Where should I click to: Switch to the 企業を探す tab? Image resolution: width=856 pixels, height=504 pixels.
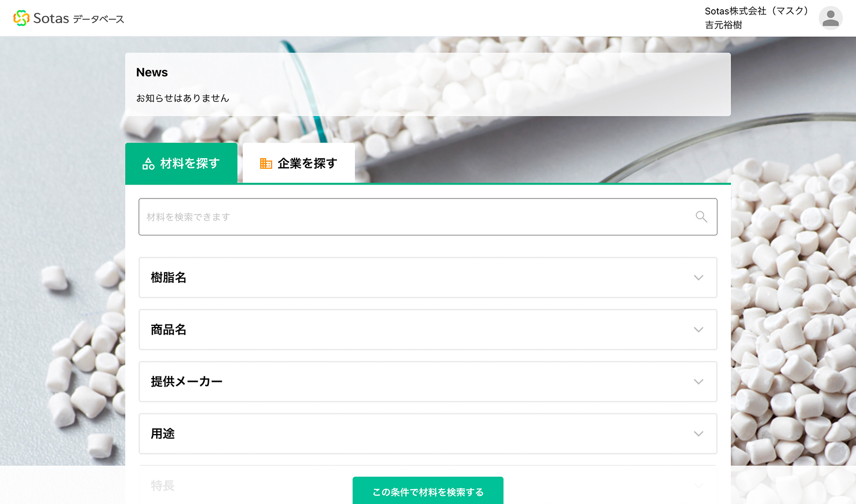pyautogui.click(x=299, y=163)
